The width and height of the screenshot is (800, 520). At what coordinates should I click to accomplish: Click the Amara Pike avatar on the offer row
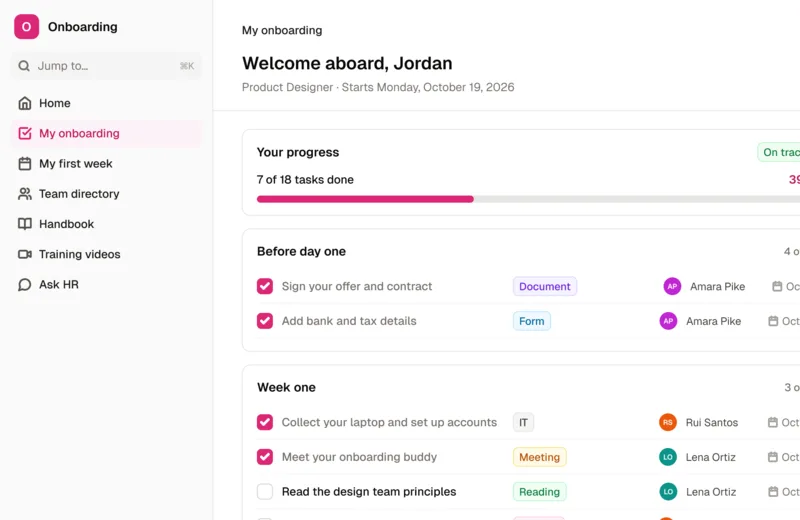pos(672,286)
